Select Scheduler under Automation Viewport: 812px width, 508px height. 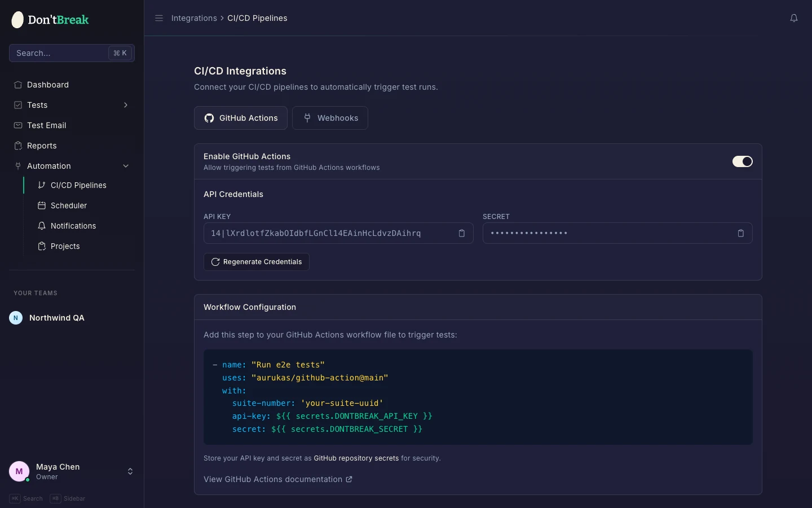pos(83,205)
